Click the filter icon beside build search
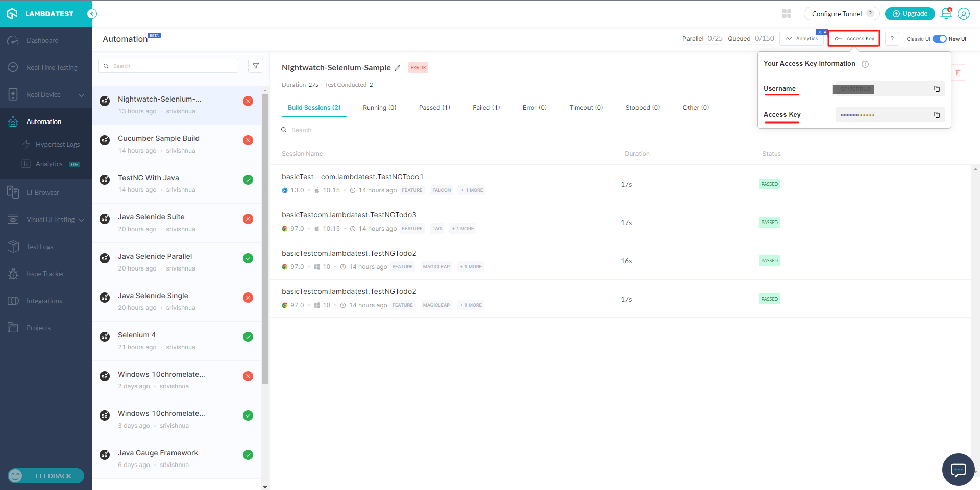980x490 pixels. click(x=256, y=66)
